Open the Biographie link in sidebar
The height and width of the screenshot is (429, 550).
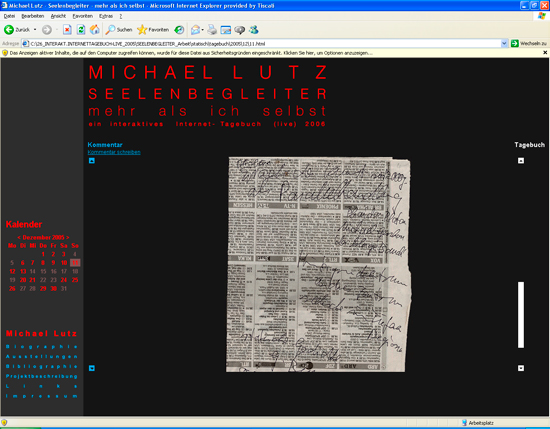point(41,347)
